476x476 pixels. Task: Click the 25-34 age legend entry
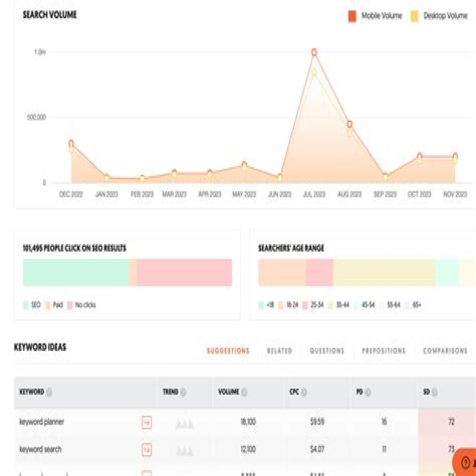pos(313,305)
